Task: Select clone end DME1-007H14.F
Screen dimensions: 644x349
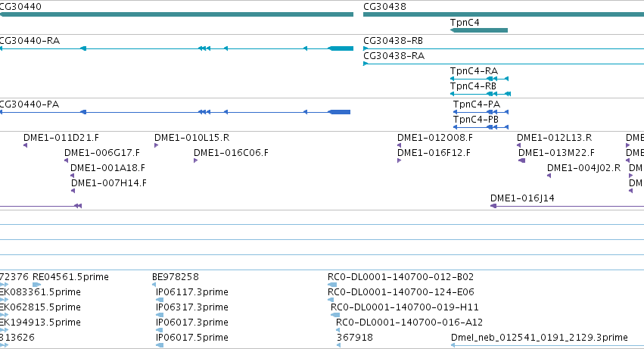Action: 73,191
